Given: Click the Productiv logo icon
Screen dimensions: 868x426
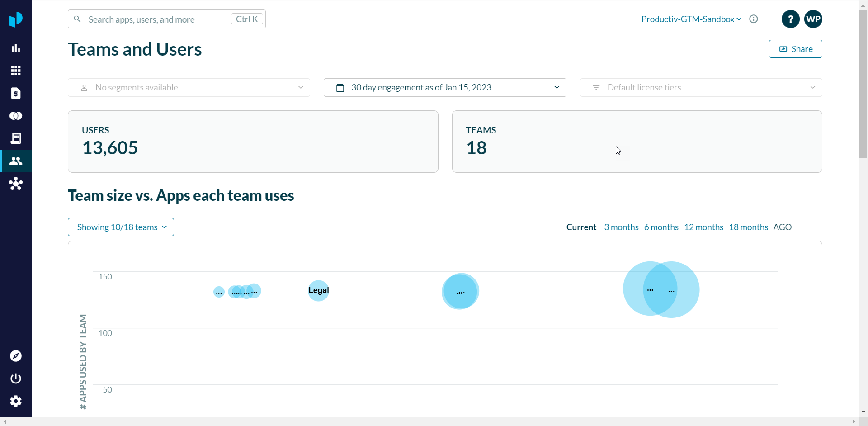Looking at the screenshot, I should (x=16, y=19).
